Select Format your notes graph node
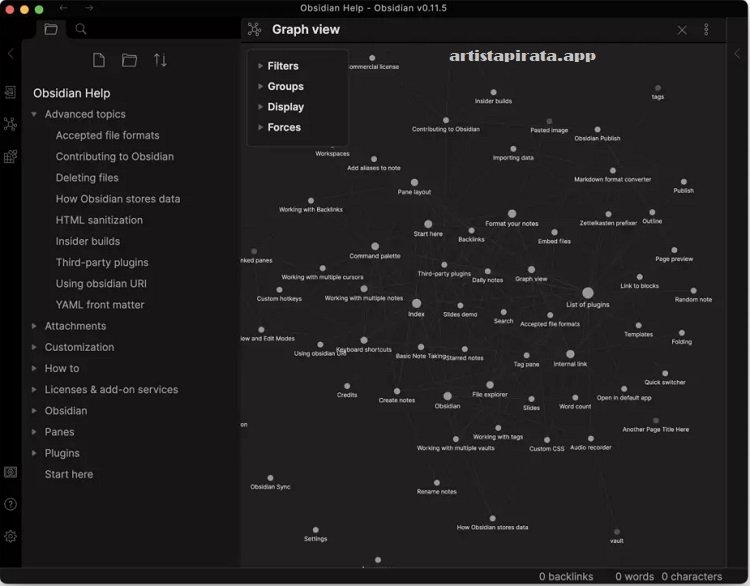This screenshot has height=586, width=750. [512, 214]
